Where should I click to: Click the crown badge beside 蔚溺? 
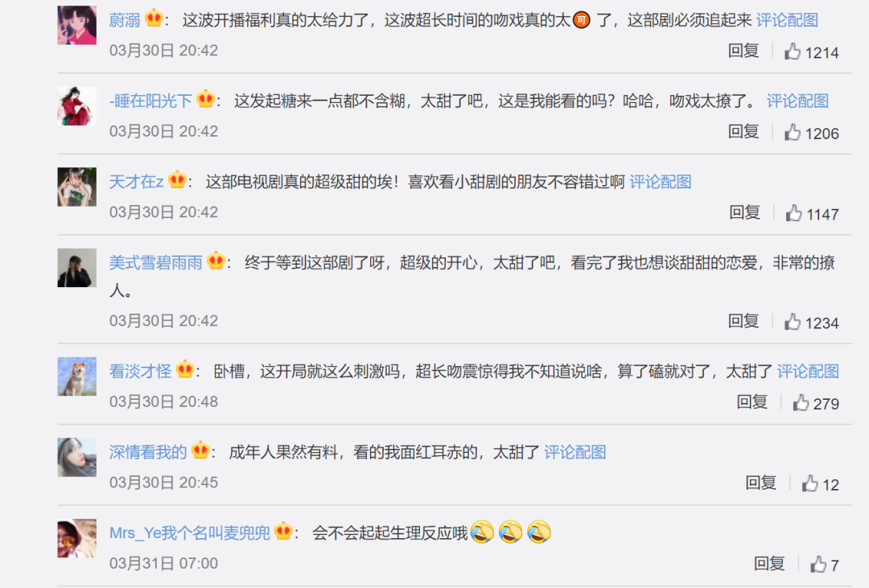click(x=154, y=19)
